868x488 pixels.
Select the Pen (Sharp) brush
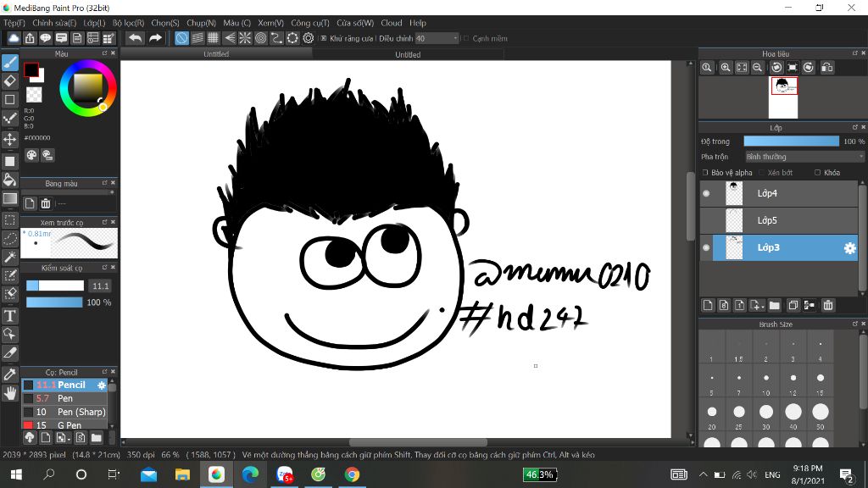click(64, 412)
